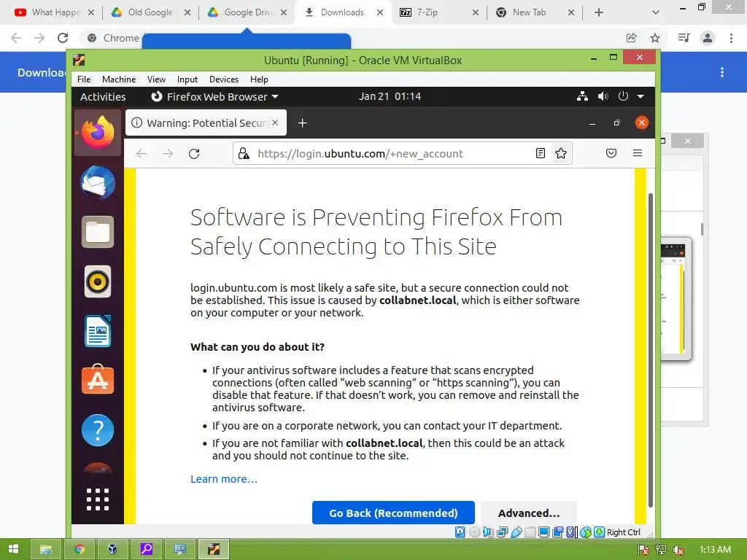Open new Firefox tab with plus

tap(302, 122)
